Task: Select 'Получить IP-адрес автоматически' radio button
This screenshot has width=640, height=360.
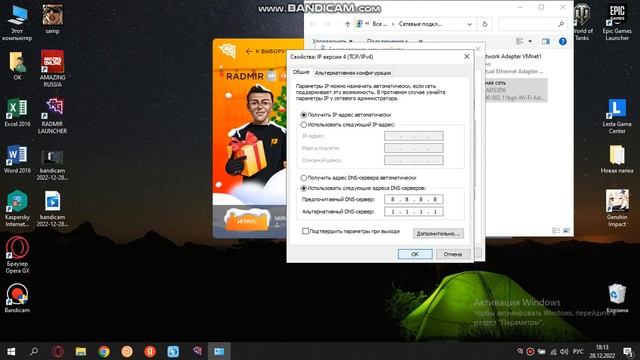Action: tap(303, 115)
